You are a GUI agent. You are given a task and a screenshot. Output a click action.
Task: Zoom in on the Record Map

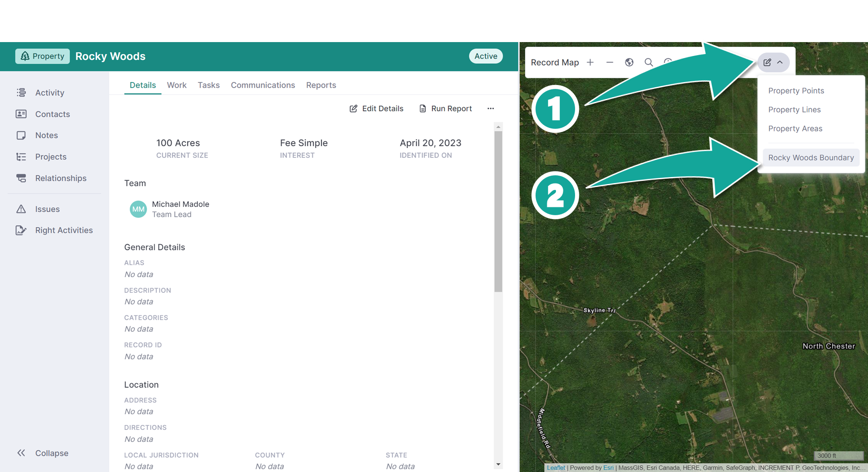coord(590,62)
